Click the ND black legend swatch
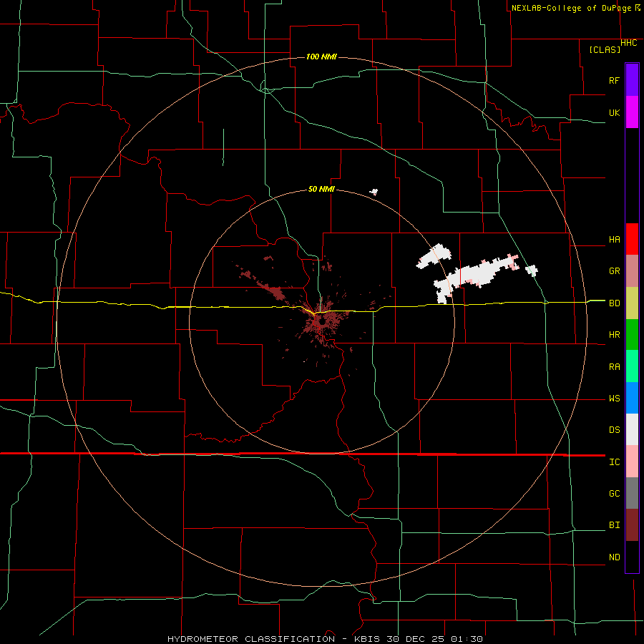Image resolution: width=644 pixels, height=644 pixels. click(632, 557)
